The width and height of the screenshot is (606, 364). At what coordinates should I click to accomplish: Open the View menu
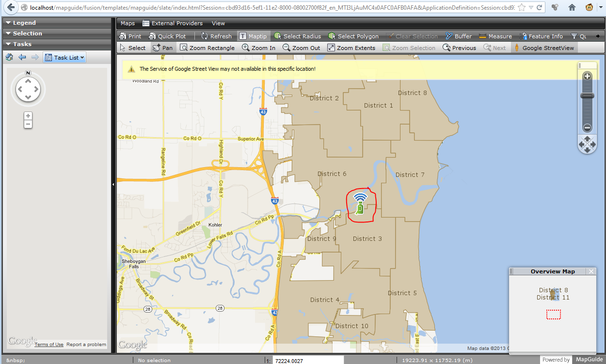click(x=218, y=23)
